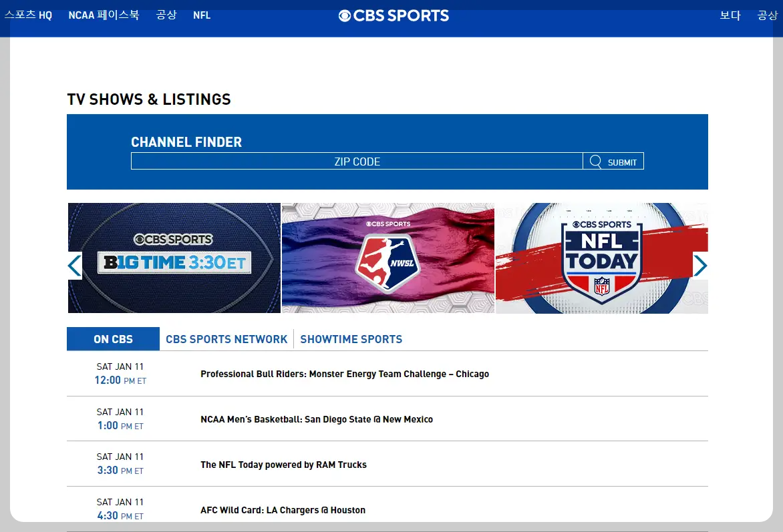783x532 pixels.
Task: Advance the carousel with the right arrow
Action: point(701,265)
